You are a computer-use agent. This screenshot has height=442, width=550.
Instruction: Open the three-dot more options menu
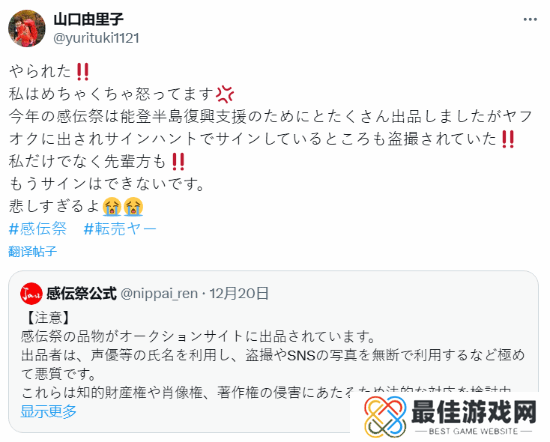pyautogui.click(x=530, y=19)
